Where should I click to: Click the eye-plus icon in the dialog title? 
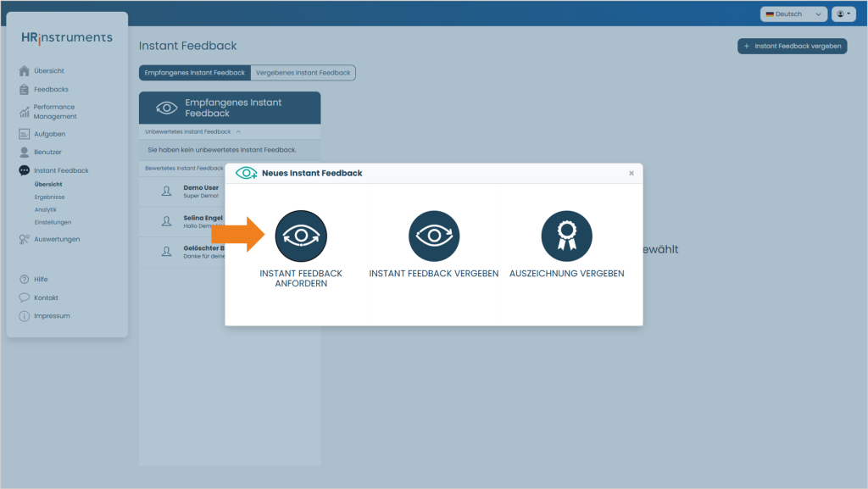click(x=247, y=173)
